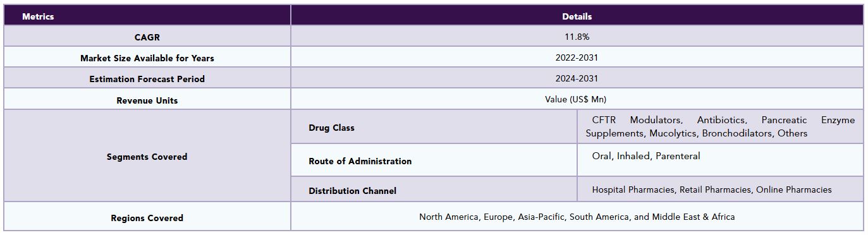Click the Drug Class sub-label
This screenshot has width=868, height=235.
(x=331, y=127)
